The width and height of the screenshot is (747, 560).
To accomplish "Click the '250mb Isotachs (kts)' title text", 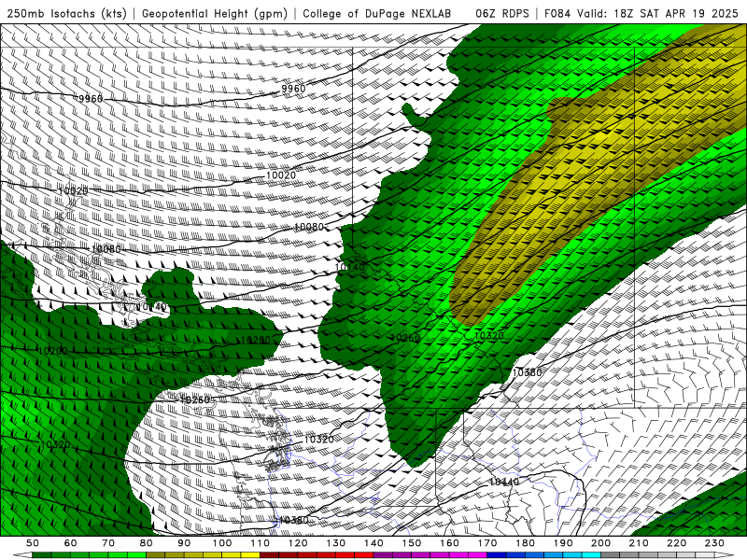I will point(67,14).
